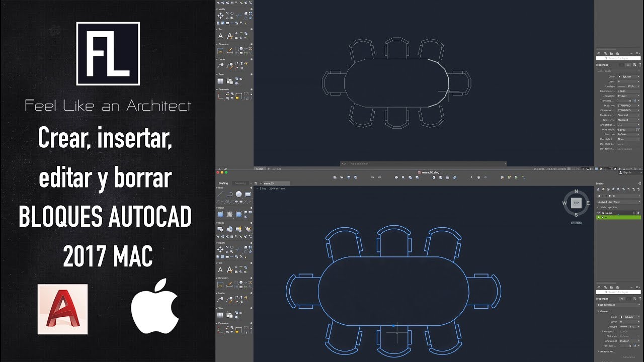The height and width of the screenshot is (362, 644).
Task: Collapse the Block section in lower tool panel
Action: (x=216, y=223)
